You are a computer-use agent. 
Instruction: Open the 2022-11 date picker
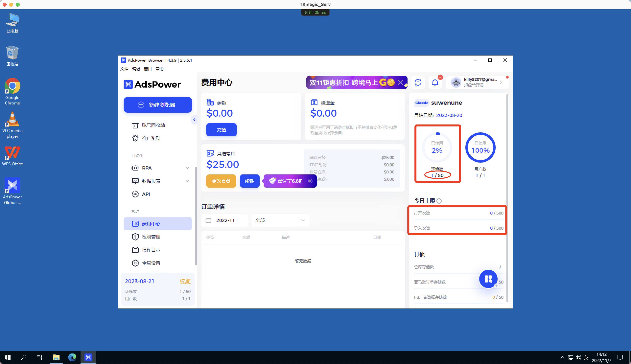click(225, 220)
